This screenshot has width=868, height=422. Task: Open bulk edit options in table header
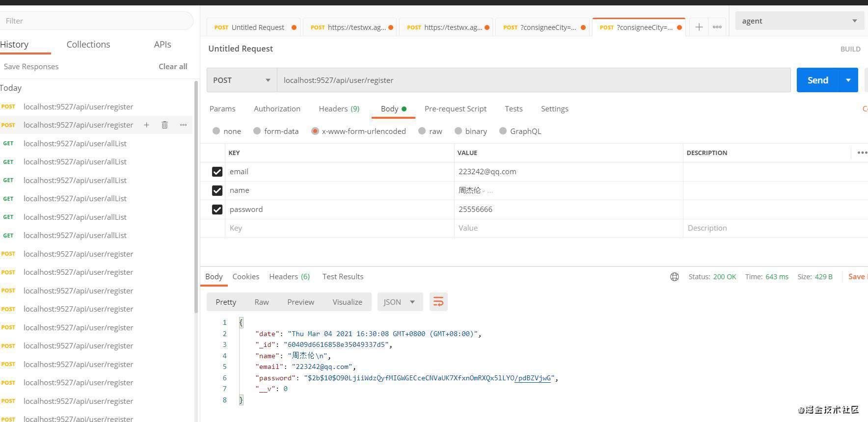point(862,153)
